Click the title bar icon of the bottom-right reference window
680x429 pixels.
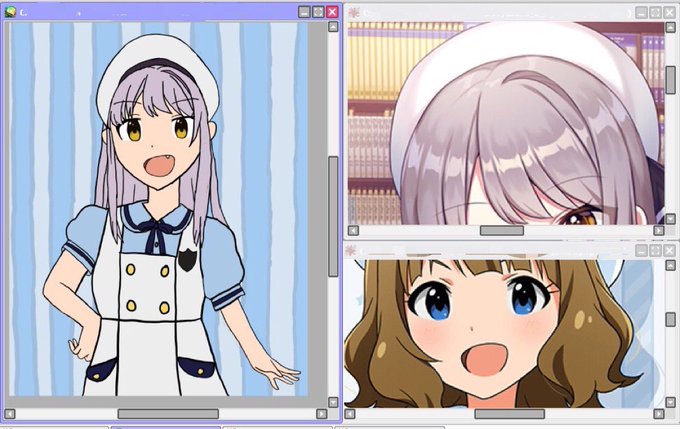tap(350, 250)
